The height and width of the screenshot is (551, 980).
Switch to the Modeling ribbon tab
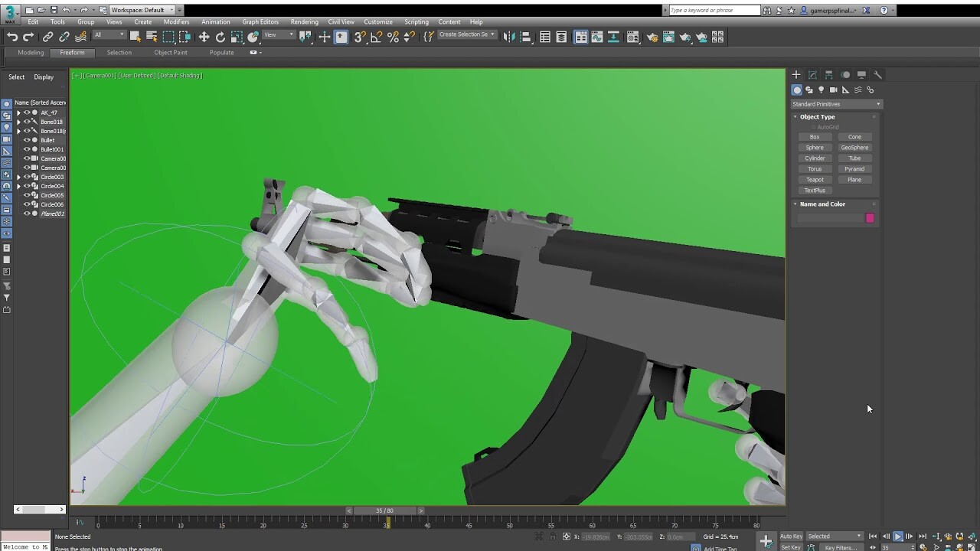(x=30, y=52)
